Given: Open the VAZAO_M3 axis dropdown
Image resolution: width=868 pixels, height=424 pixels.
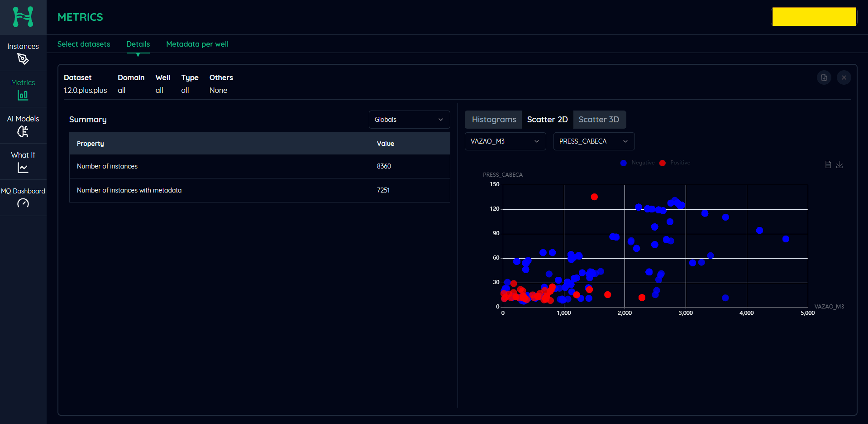Looking at the screenshot, I should (x=505, y=141).
